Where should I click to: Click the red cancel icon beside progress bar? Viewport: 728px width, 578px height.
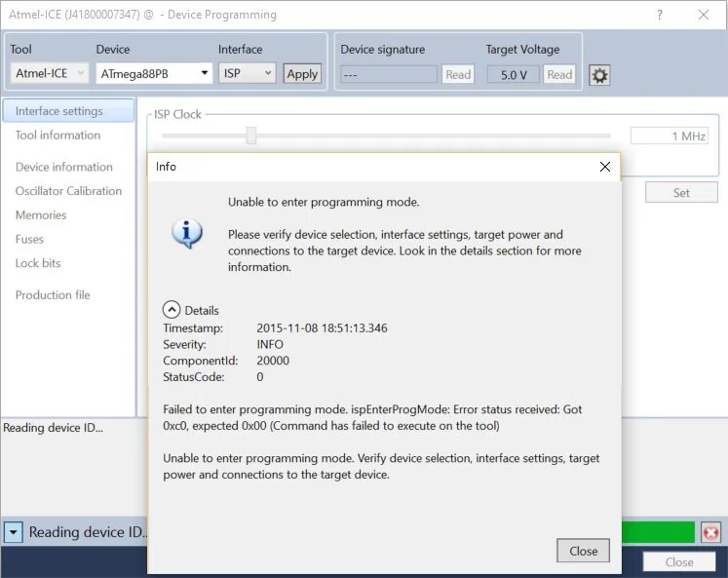(710, 532)
